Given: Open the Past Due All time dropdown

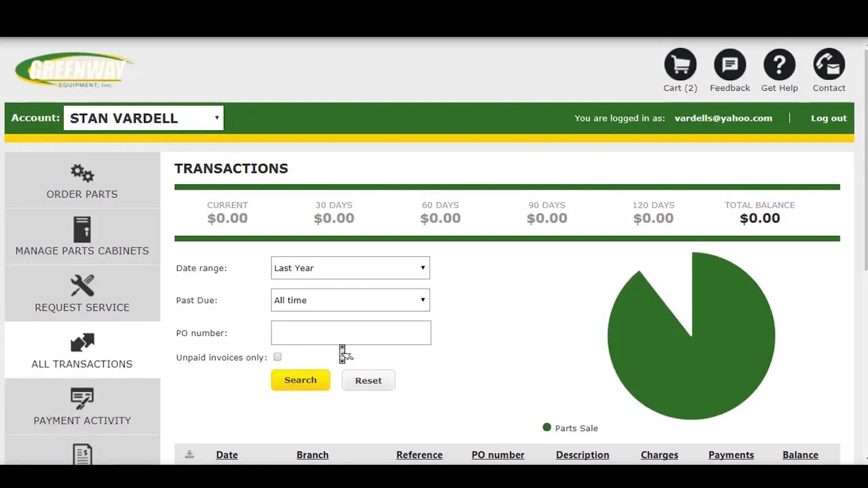Looking at the screenshot, I should (350, 300).
